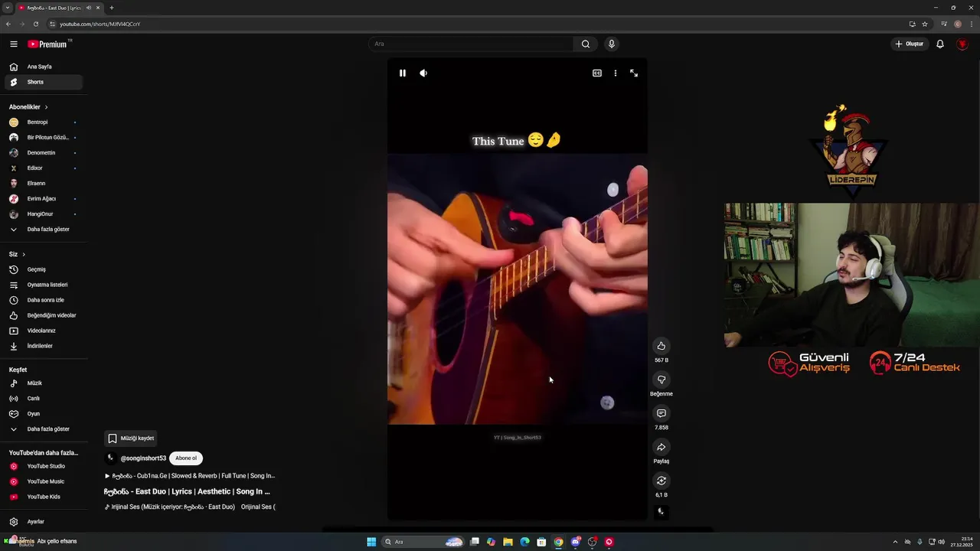This screenshot has height=551, width=980.
Task: Save music with Müziği kaydet
Action: click(131, 439)
